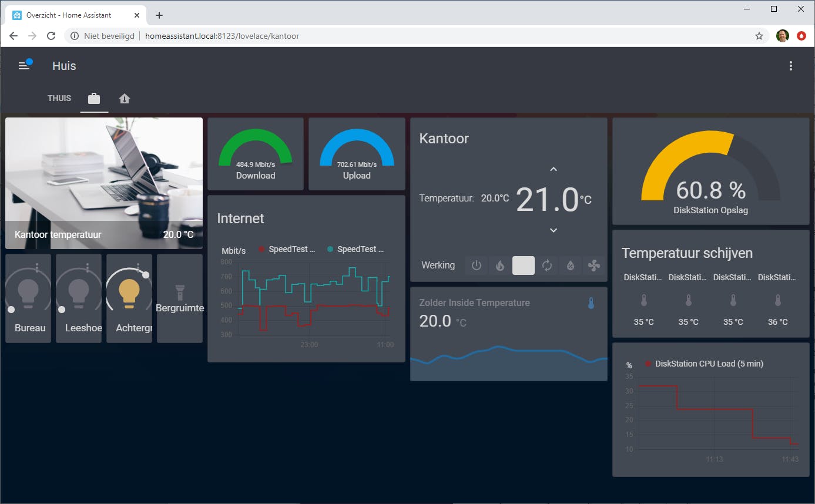The width and height of the screenshot is (815, 504).
Task: Open the Zolder Inside Temperature sensor card
Action: [x=509, y=334]
